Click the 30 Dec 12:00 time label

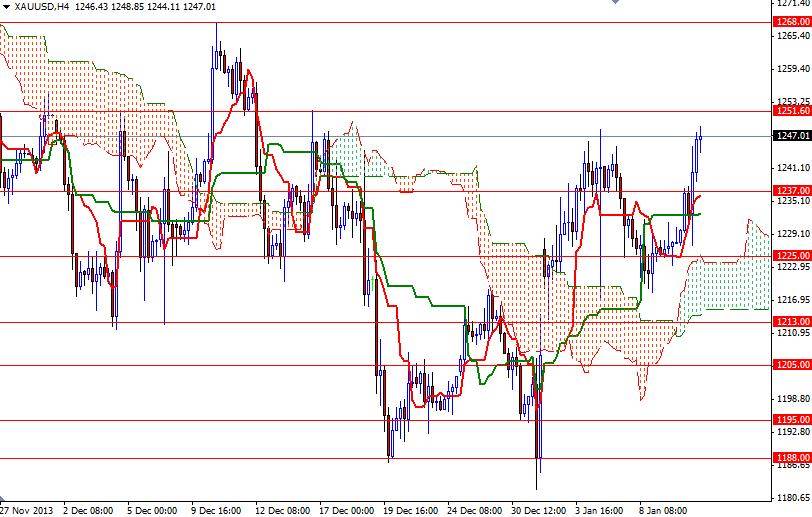click(x=539, y=510)
